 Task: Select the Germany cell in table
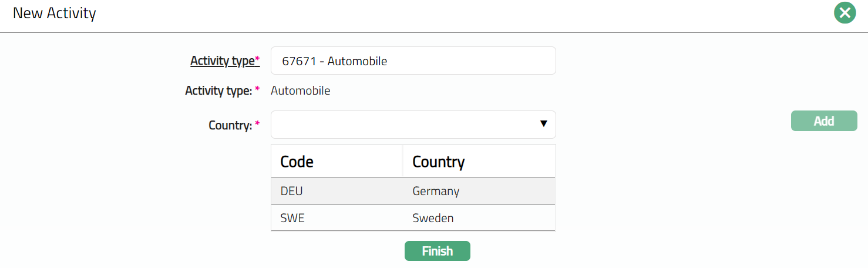[x=436, y=191]
